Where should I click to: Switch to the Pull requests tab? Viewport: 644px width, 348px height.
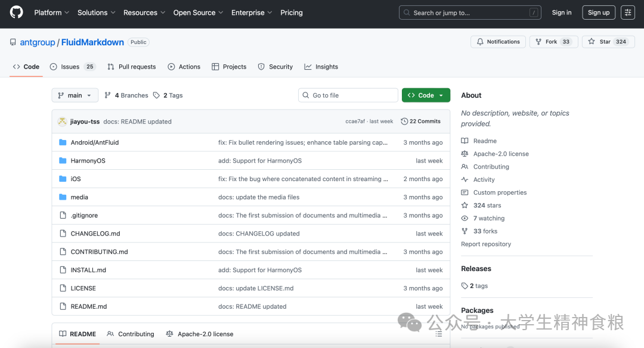click(x=131, y=67)
